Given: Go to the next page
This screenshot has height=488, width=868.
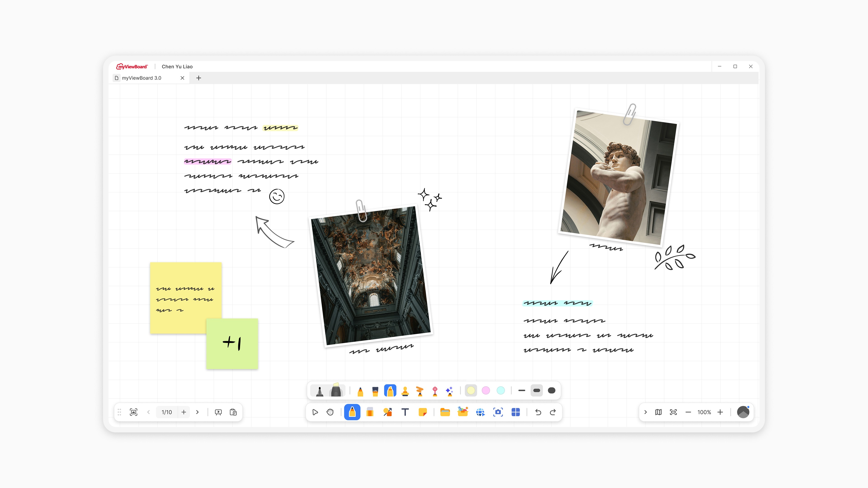Looking at the screenshot, I should [x=198, y=412].
